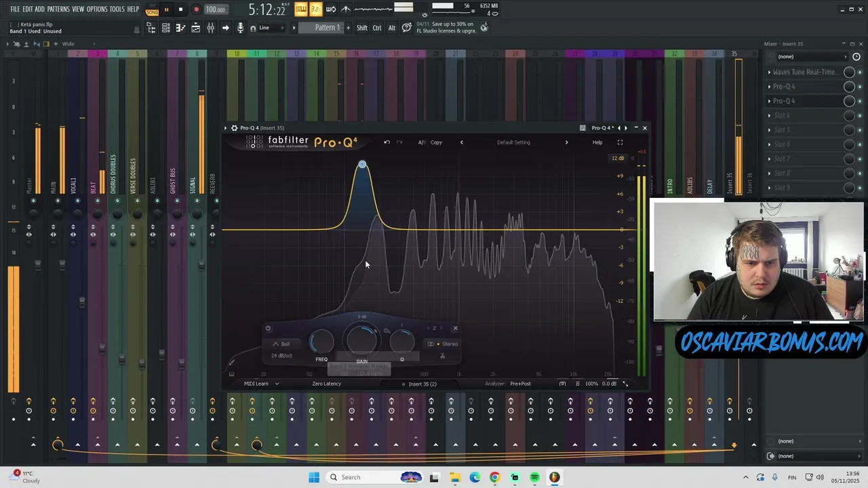Image resolution: width=868 pixels, height=488 pixels.
Task: Arm the record button
Action: point(196,9)
